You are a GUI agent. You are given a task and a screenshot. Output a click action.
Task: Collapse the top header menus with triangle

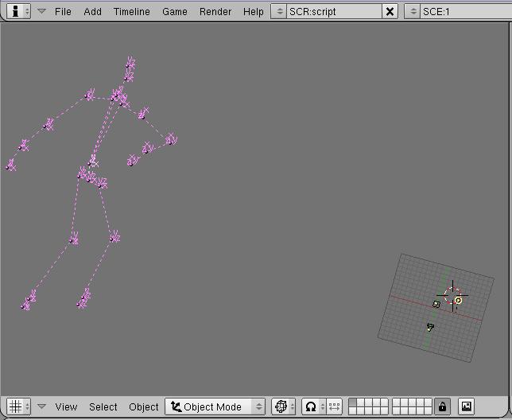click(x=41, y=11)
